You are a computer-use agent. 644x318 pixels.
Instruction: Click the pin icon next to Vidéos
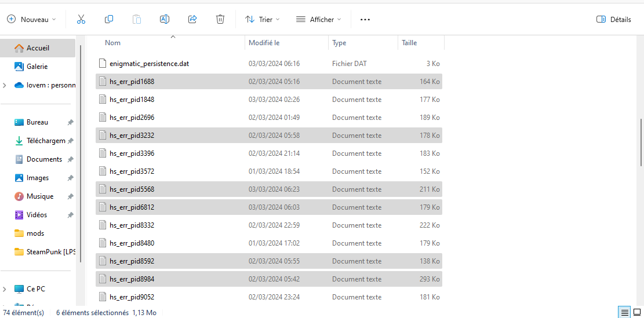pyautogui.click(x=71, y=214)
